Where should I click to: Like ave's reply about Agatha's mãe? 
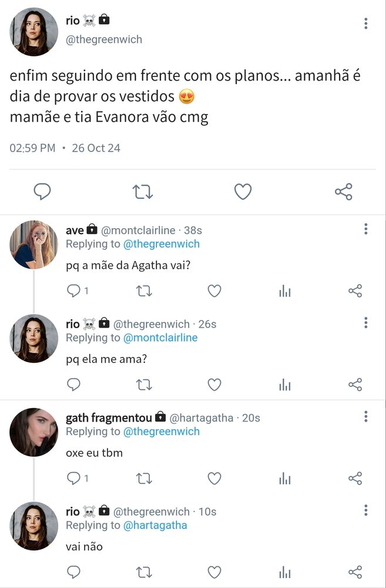pos(214,290)
